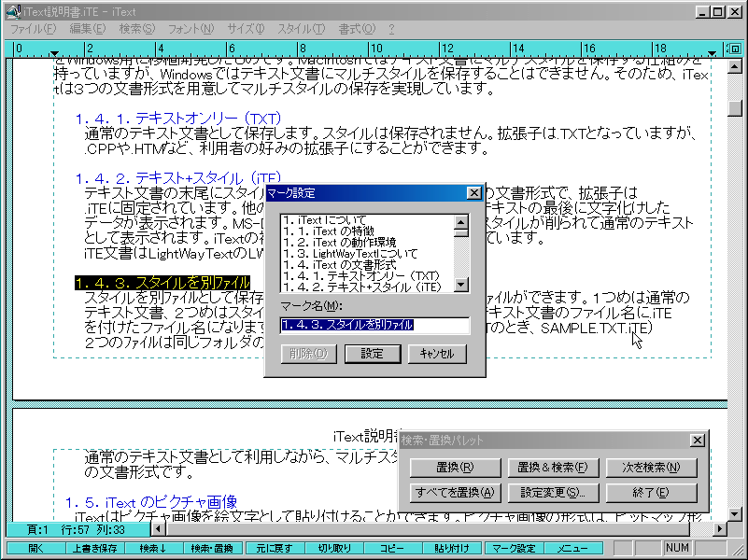Viewport: 748px width, 560px height.
Task: Select '1. 2. iText の動作環境' in mark list
Action: pyautogui.click(x=366, y=242)
